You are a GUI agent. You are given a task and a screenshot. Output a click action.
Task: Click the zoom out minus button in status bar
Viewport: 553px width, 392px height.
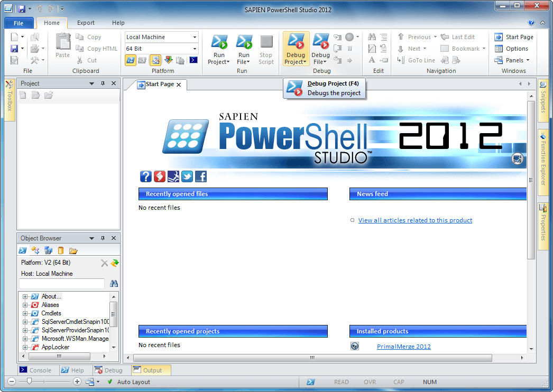pos(12,381)
